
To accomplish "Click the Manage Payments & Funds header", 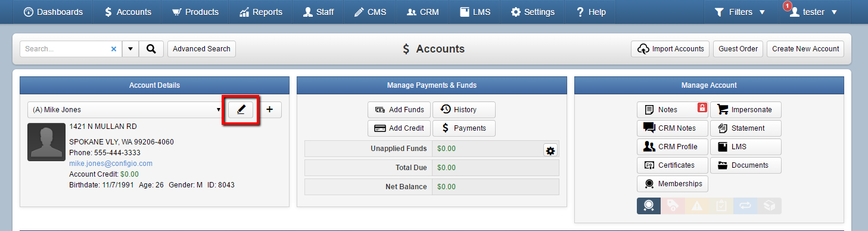I will (x=432, y=85).
